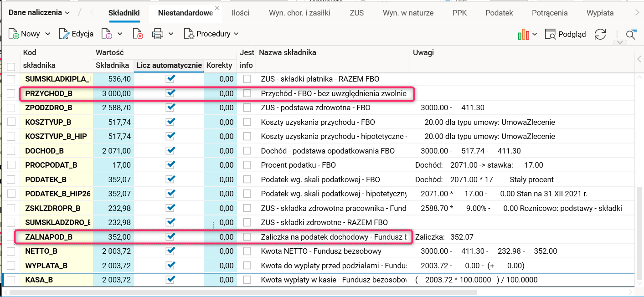
Task: Click the search filter magnifier icon
Action: [x=631, y=34]
